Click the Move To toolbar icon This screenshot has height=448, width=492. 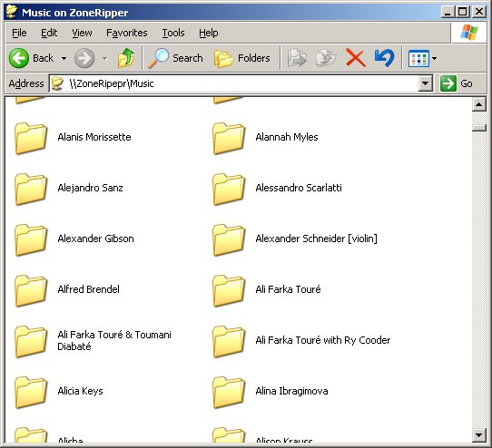[x=297, y=58]
